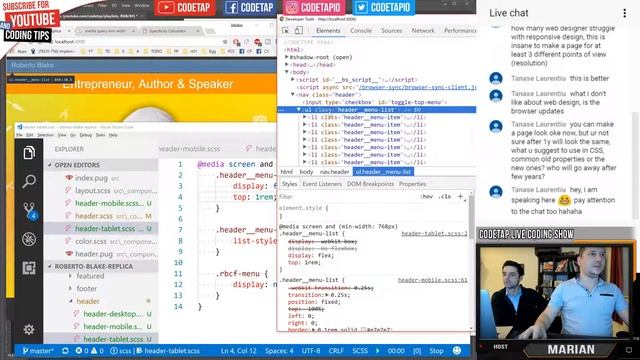Open header-desktop file in header folder
Screen dimensions: 640x360
click(x=113, y=314)
